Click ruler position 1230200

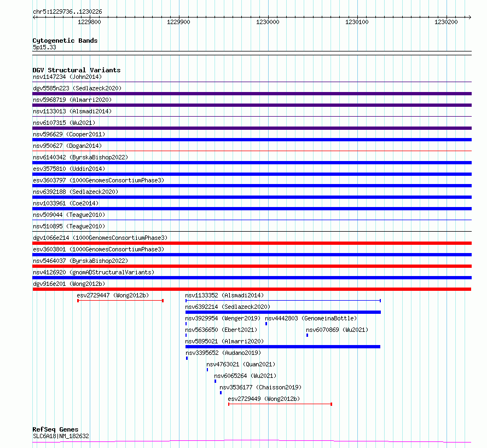point(446,22)
